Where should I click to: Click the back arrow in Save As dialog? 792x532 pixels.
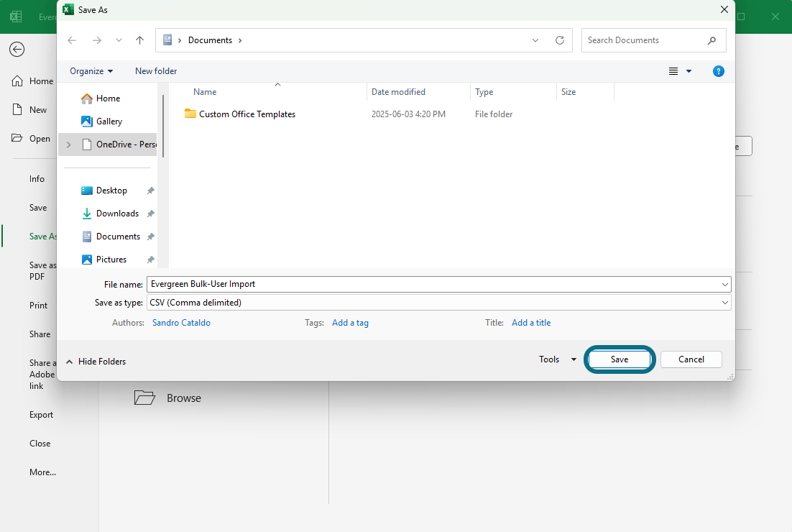click(x=72, y=40)
